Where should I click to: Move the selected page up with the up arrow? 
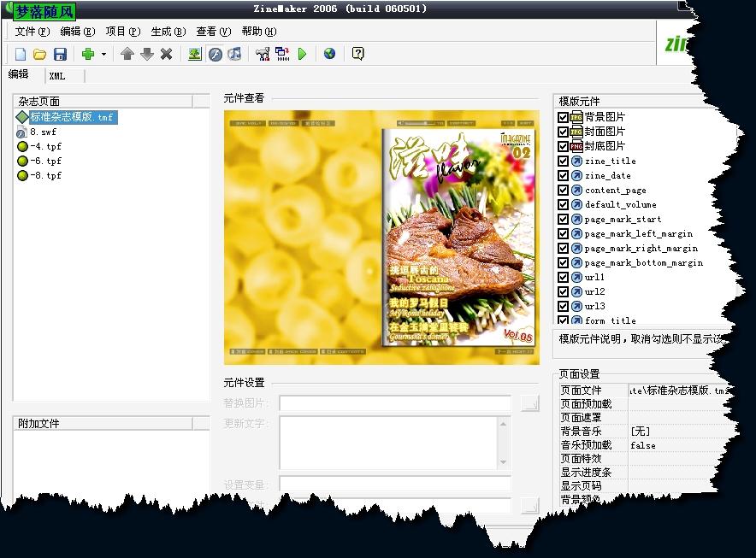[x=127, y=54]
